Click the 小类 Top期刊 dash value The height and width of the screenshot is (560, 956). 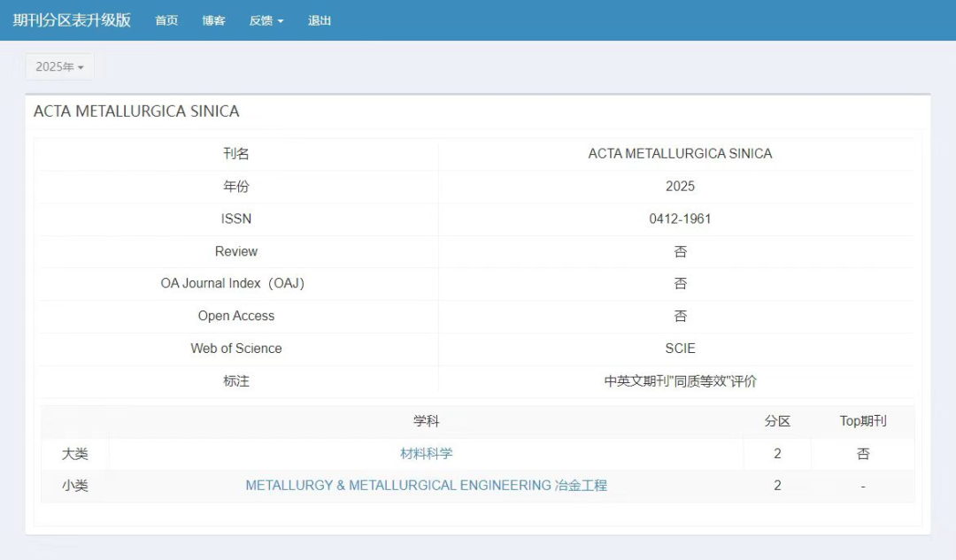863,487
